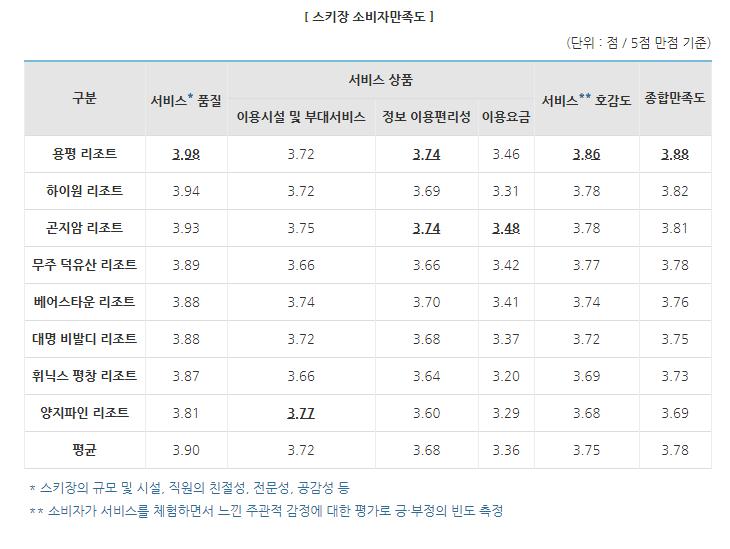The height and width of the screenshot is (549, 730).
Task: Click the 구분 column header
Action: point(84,98)
